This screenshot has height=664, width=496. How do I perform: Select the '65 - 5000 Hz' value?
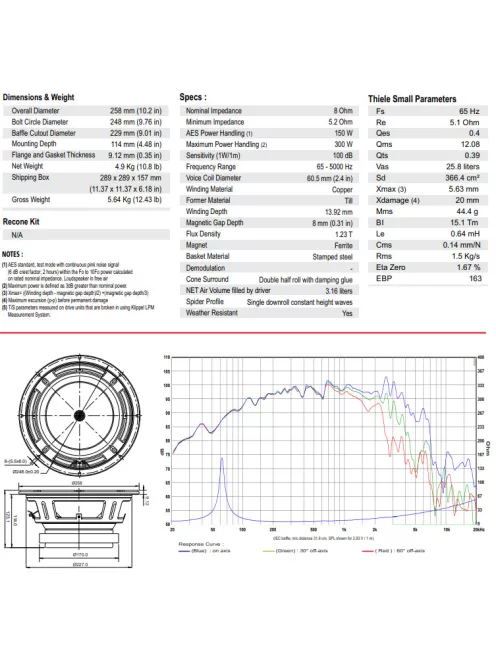click(x=334, y=167)
